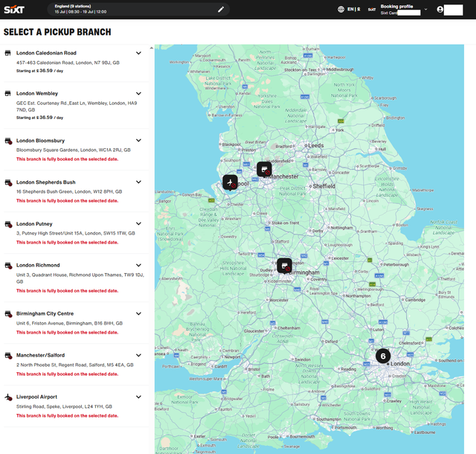This screenshot has width=476, height=454.
Task: Expand the London Shepherds Bush branch details
Action: (138, 182)
